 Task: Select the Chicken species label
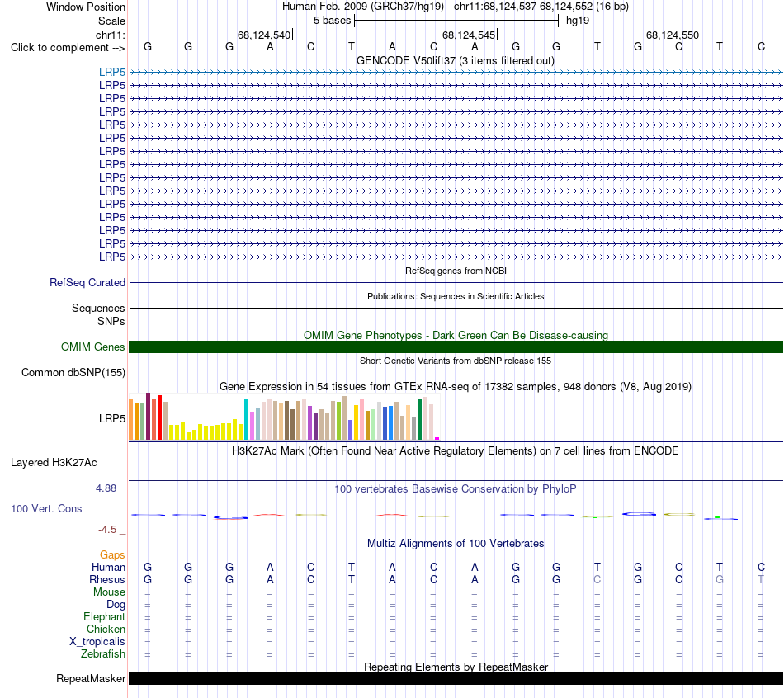(106, 629)
